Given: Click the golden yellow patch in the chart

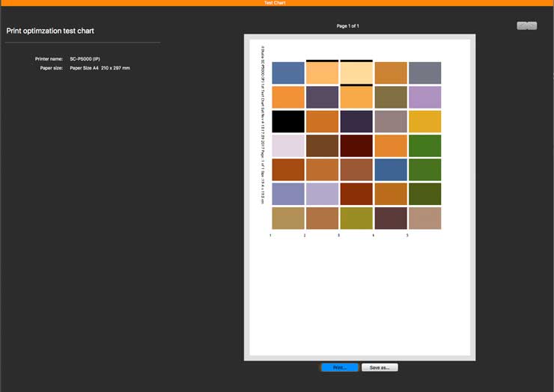Looking at the screenshot, I should point(424,121).
